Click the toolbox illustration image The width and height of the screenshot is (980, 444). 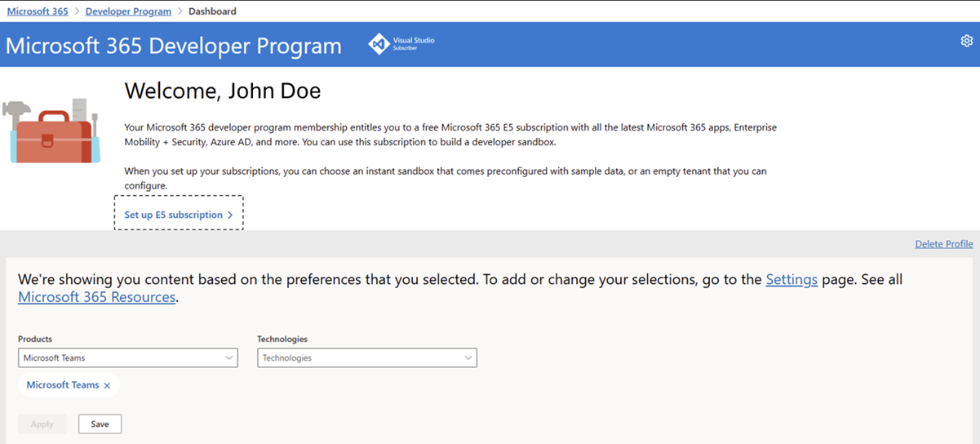pos(51,131)
